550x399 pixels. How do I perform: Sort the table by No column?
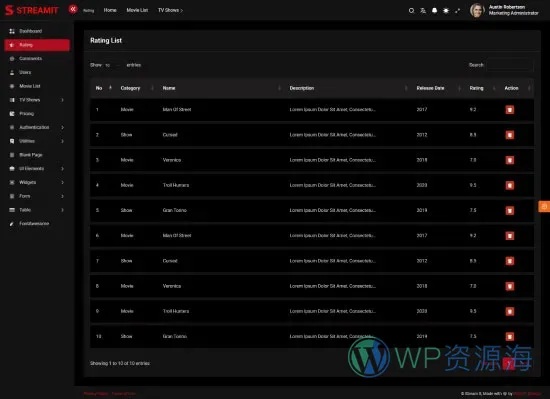point(103,88)
